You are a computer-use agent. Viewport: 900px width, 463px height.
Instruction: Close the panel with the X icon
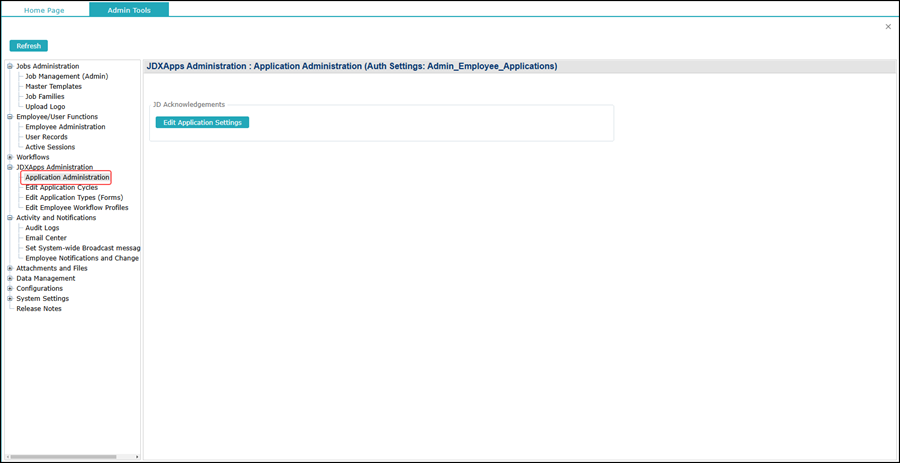[888, 27]
